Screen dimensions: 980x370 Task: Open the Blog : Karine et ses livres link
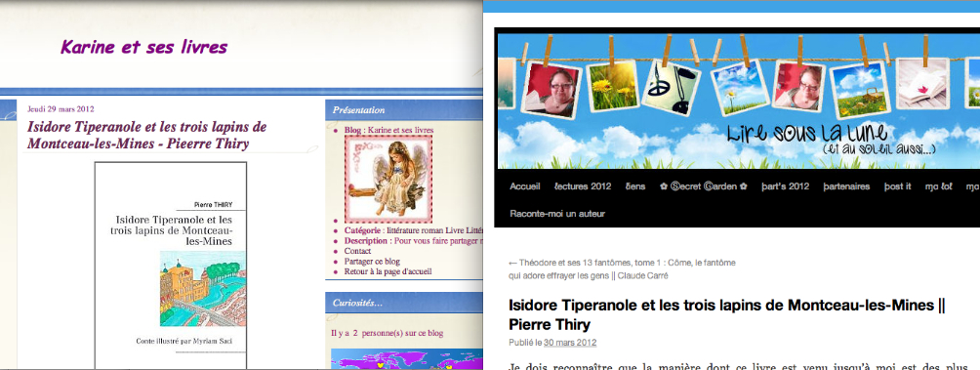coord(388,130)
